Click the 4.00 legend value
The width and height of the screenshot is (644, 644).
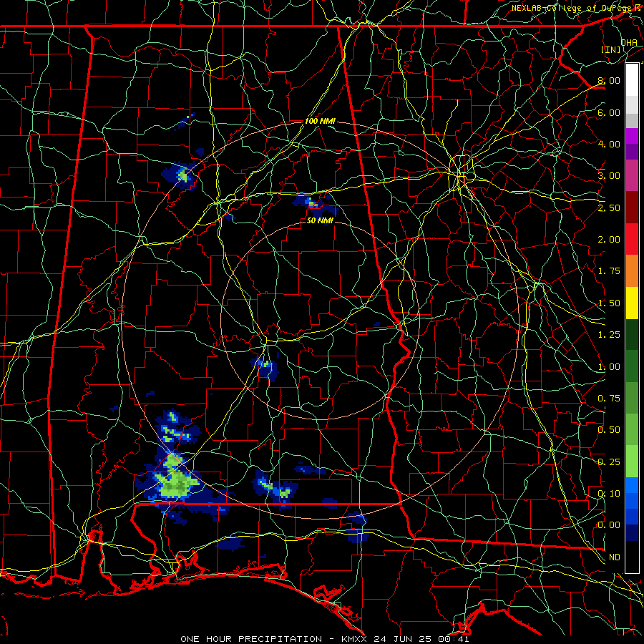click(609, 144)
